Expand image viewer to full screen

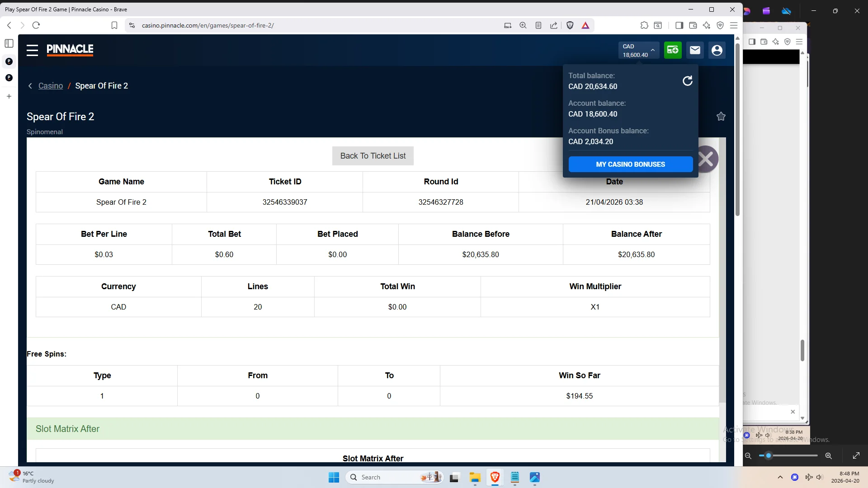pyautogui.click(x=856, y=455)
